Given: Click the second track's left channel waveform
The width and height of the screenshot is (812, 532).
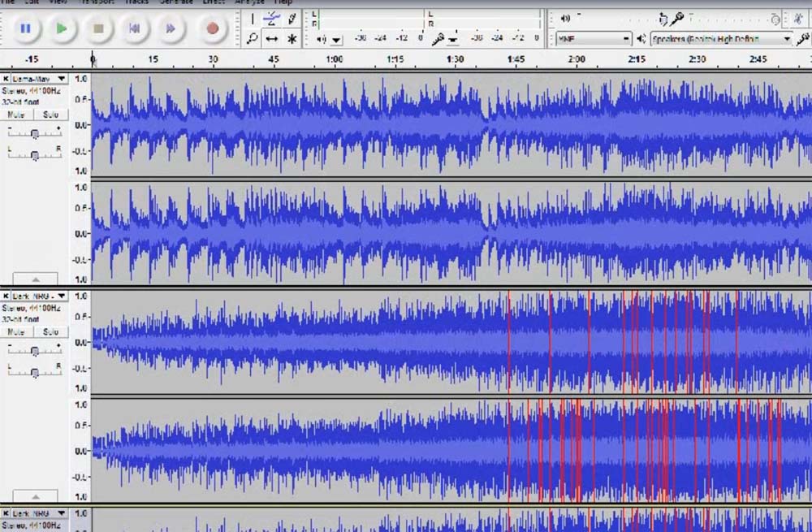Looking at the screenshot, I should pos(451,342).
